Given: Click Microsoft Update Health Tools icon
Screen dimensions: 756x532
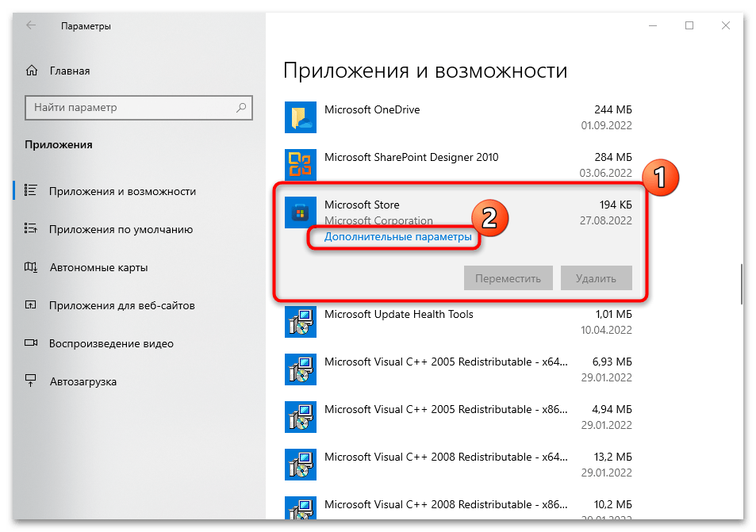Looking at the screenshot, I should pos(301,322).
